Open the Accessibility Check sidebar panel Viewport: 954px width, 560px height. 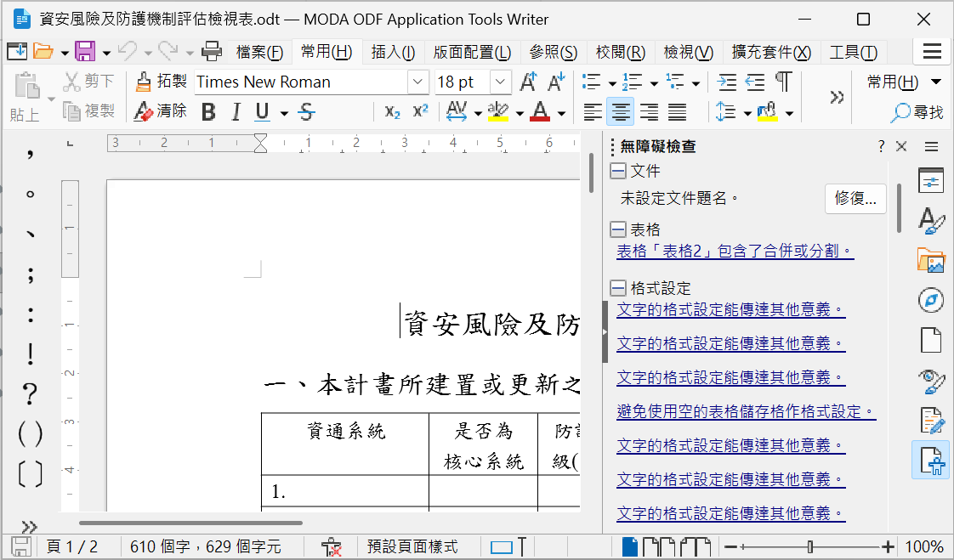[932, 460]
